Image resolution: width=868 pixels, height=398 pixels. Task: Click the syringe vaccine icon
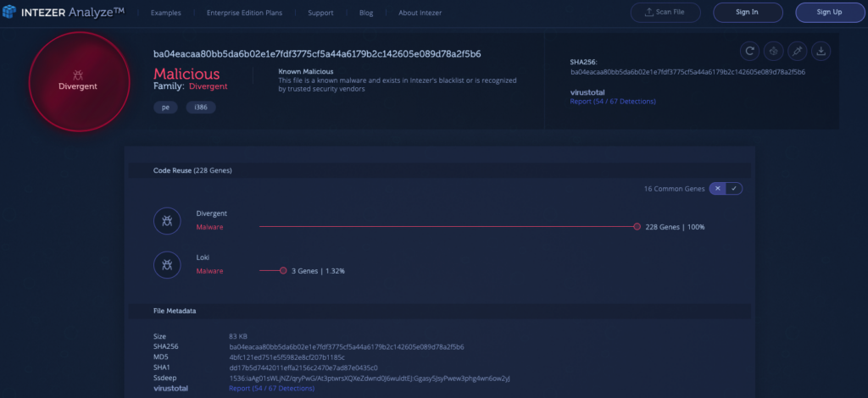tap(797, 52)
